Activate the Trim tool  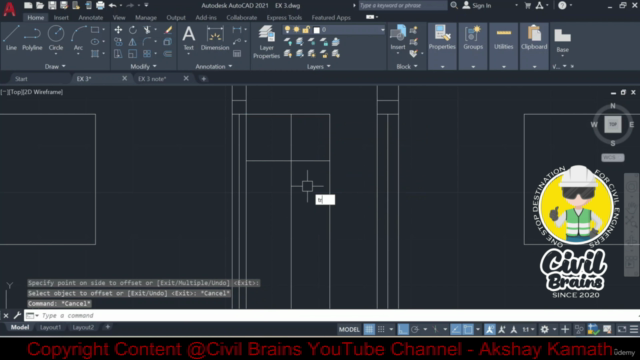[x=147, y=30]
